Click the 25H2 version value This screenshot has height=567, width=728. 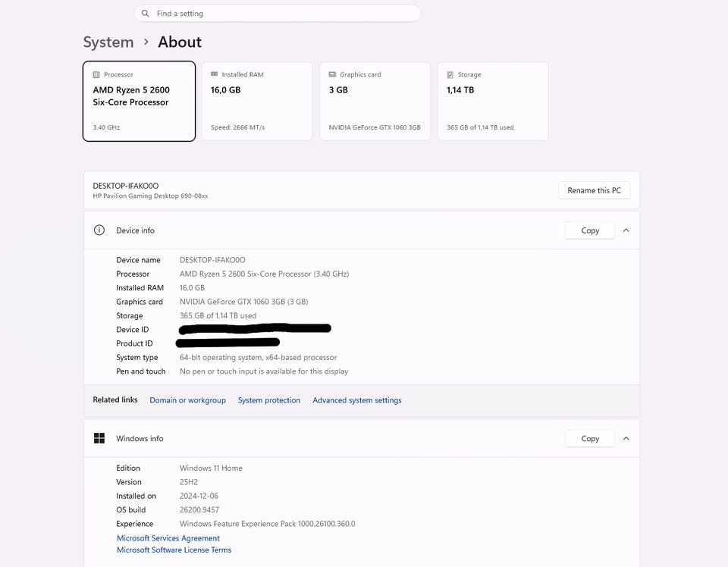coord(189,482)
